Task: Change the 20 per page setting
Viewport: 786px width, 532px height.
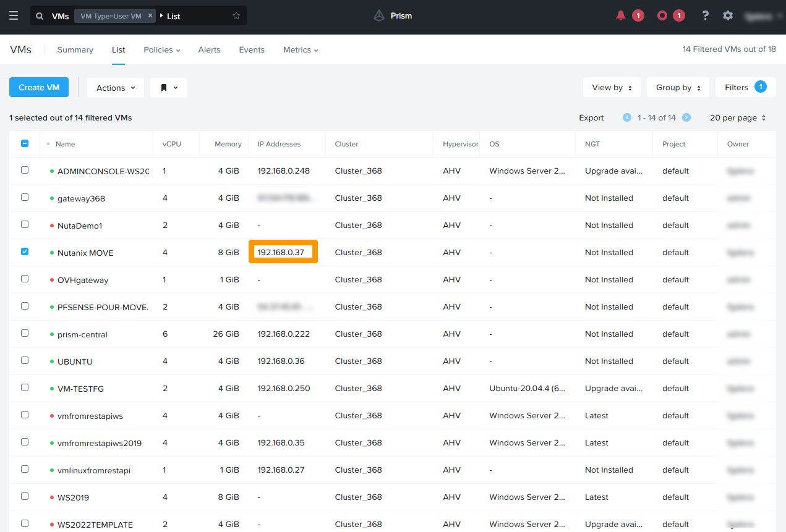Action: tap(738, 117)
